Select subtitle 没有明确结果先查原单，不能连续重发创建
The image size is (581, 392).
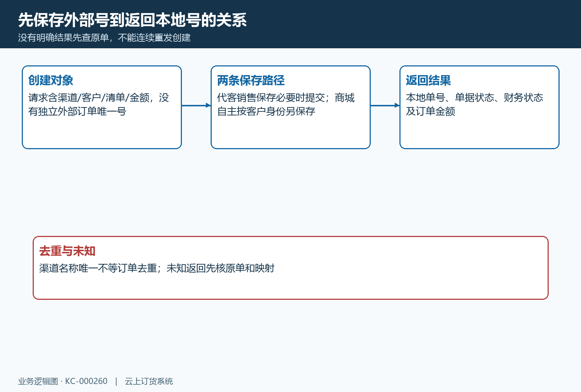tap(105, 38)
